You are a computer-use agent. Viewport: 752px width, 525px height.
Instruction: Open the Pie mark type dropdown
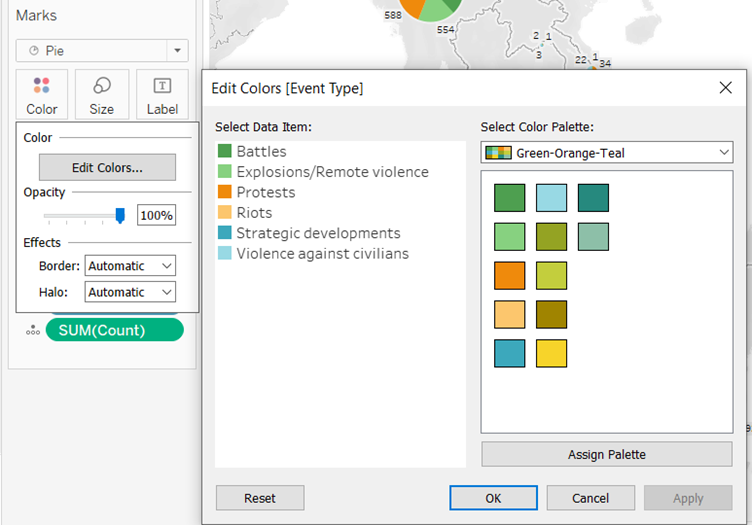point(178,51)
